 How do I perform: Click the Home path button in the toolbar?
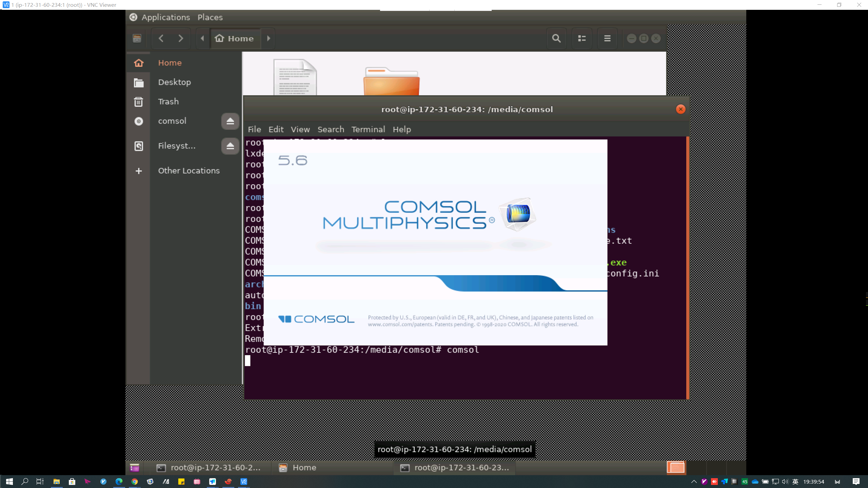coord(235,38)
